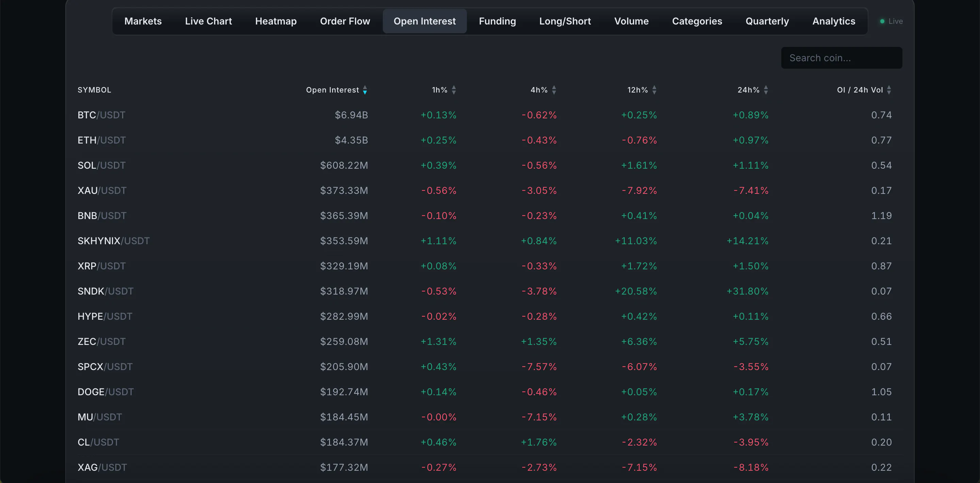
Task: Select the XAG/USDT symbol
Action: [x=102, y=467]
